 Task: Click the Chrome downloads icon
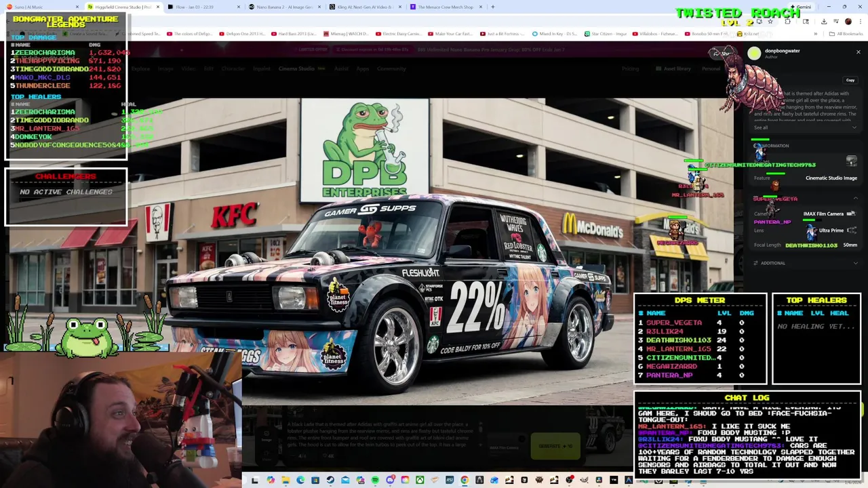[x=823, y=21]
